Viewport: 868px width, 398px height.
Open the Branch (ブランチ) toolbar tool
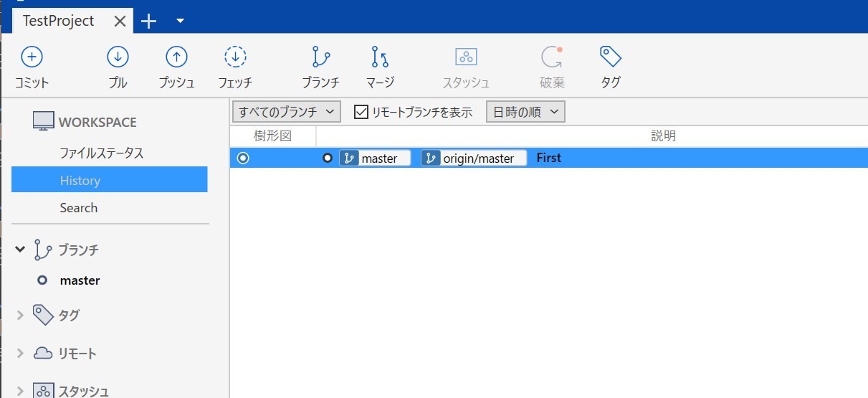[x=320, y=57]
